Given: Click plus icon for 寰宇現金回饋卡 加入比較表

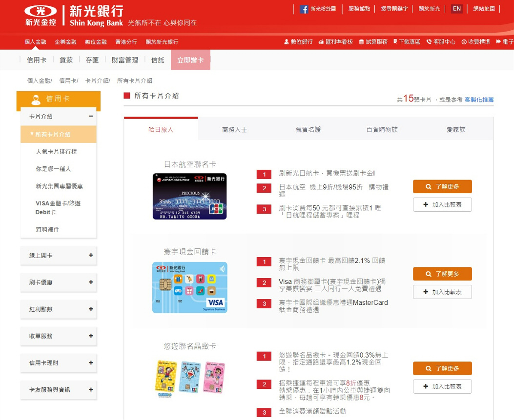Looking at the screenshot, I should [426, 292].
